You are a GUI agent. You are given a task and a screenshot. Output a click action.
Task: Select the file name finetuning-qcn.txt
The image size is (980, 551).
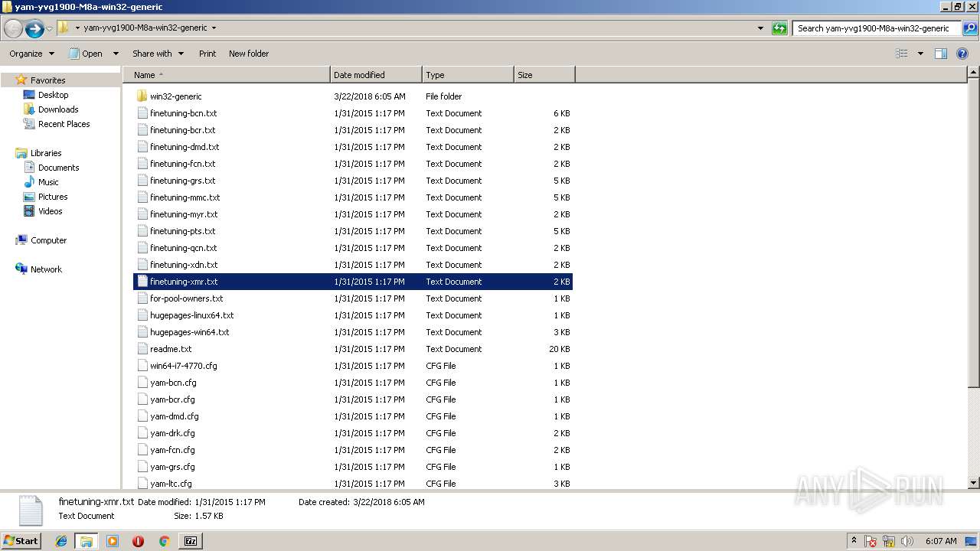(x=184, y=248)
